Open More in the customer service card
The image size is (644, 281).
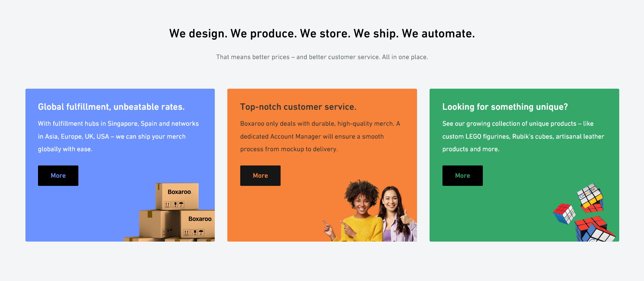(260, 176)
